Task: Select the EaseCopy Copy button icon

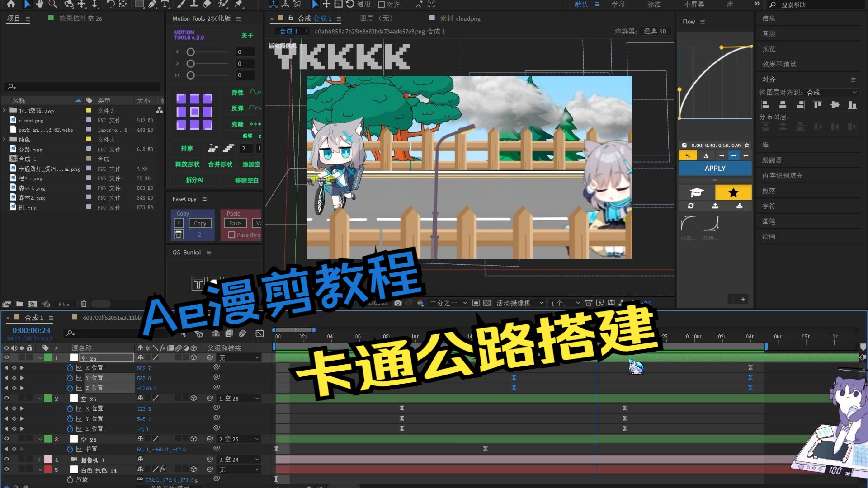Action: [200, 223]
